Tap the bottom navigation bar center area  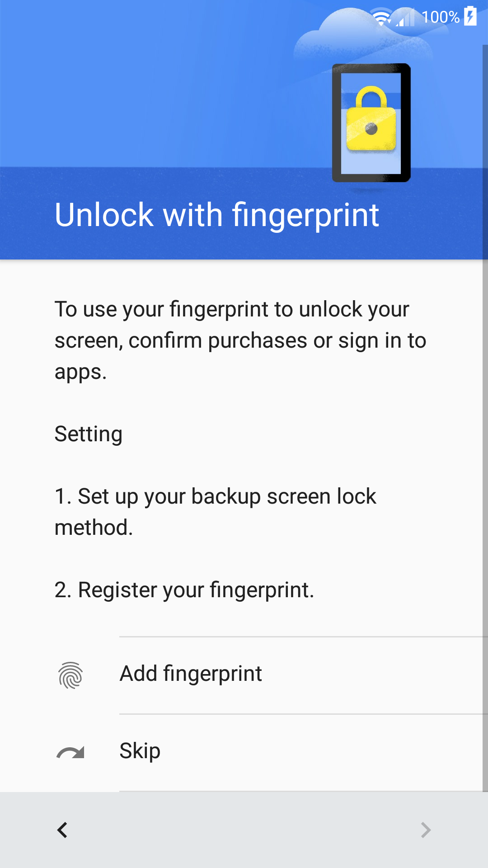click(x=244, y=830)
